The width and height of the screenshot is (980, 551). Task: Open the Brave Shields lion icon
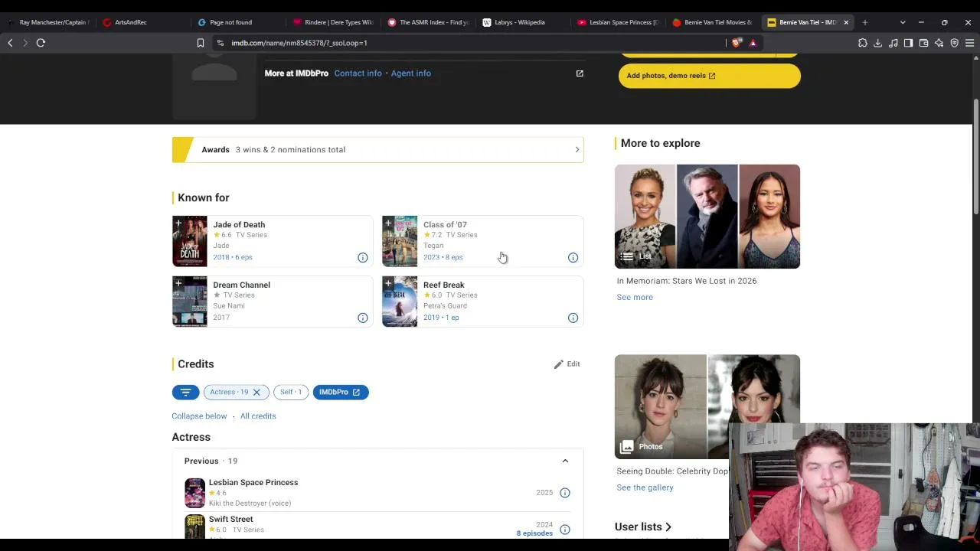737,43
